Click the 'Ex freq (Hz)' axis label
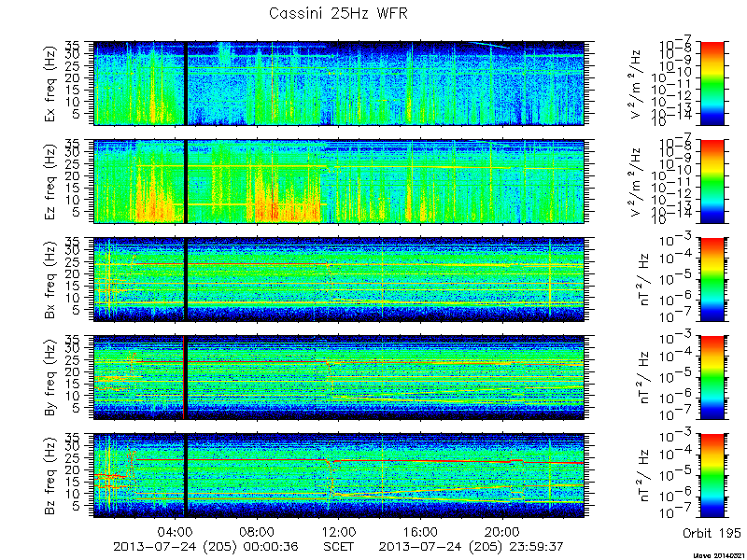This screenshot has width=747, height=560. [x=50, y=84]
